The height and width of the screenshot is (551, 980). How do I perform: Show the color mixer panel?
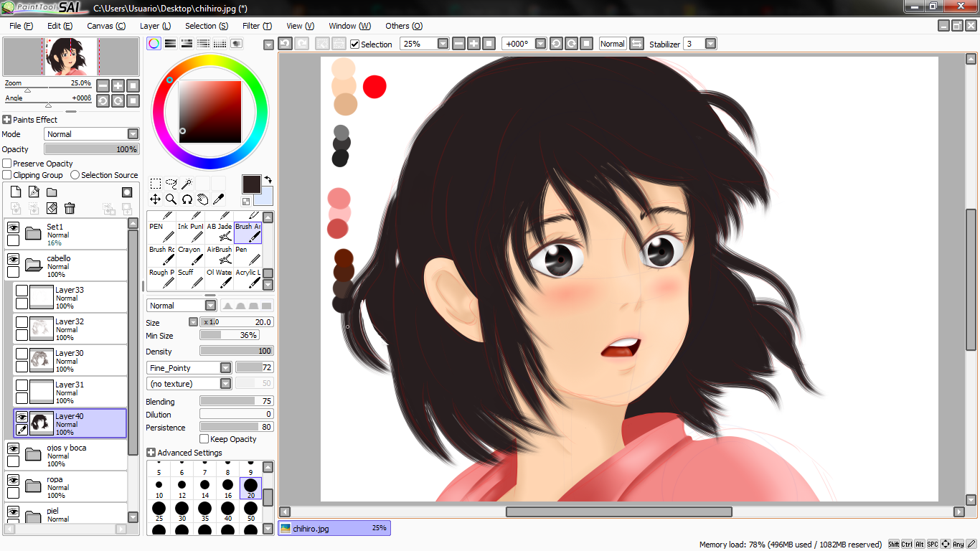click(x=203, y=44)
